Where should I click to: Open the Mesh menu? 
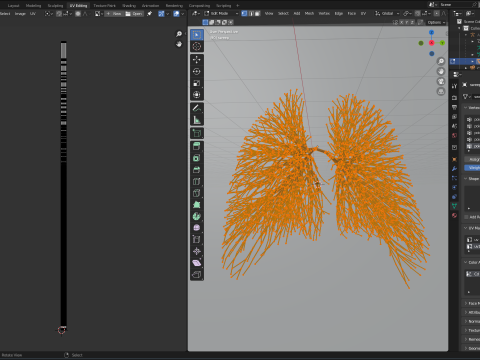[309, 13]
